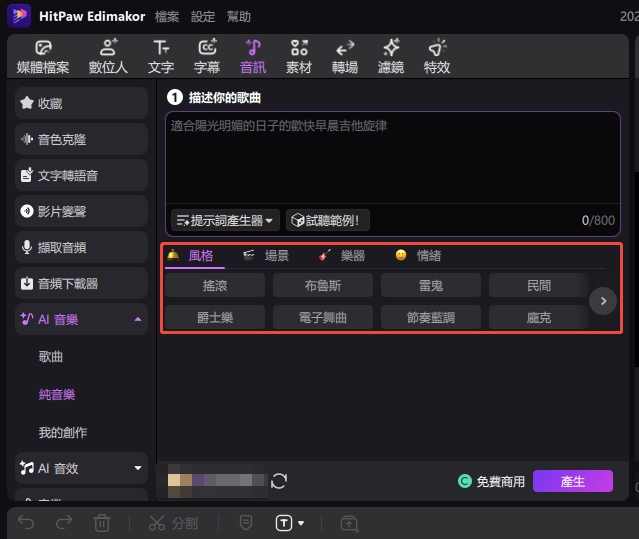Open 我的創作 under AI 音樂
639x539 pixels.
pyautogui.click(x=63, y=432)
